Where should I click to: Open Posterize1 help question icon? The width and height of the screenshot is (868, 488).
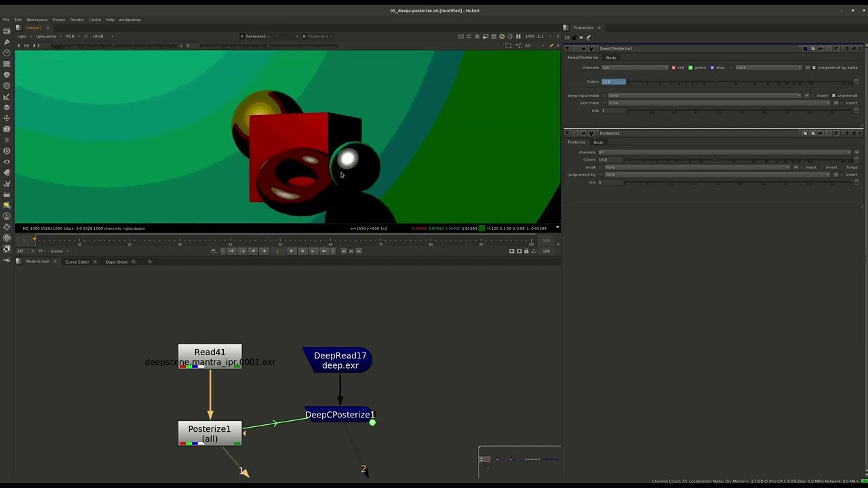(x=846, y=134)
